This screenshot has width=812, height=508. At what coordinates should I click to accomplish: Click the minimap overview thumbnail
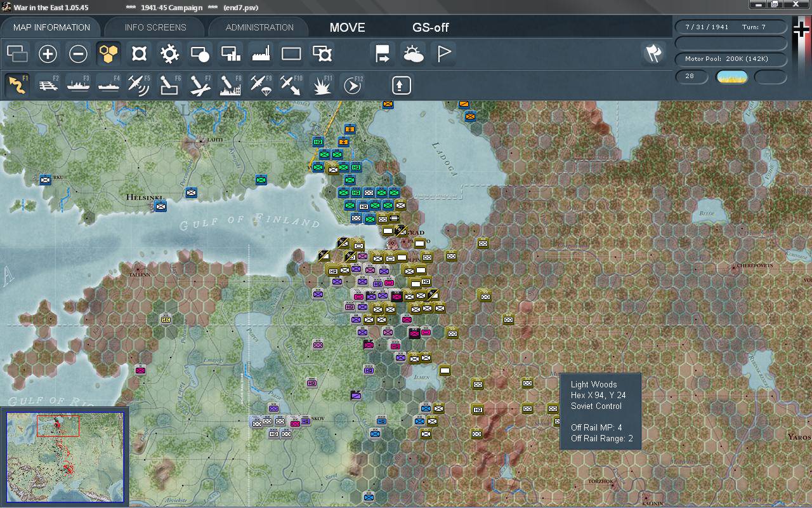coord(65,457)
